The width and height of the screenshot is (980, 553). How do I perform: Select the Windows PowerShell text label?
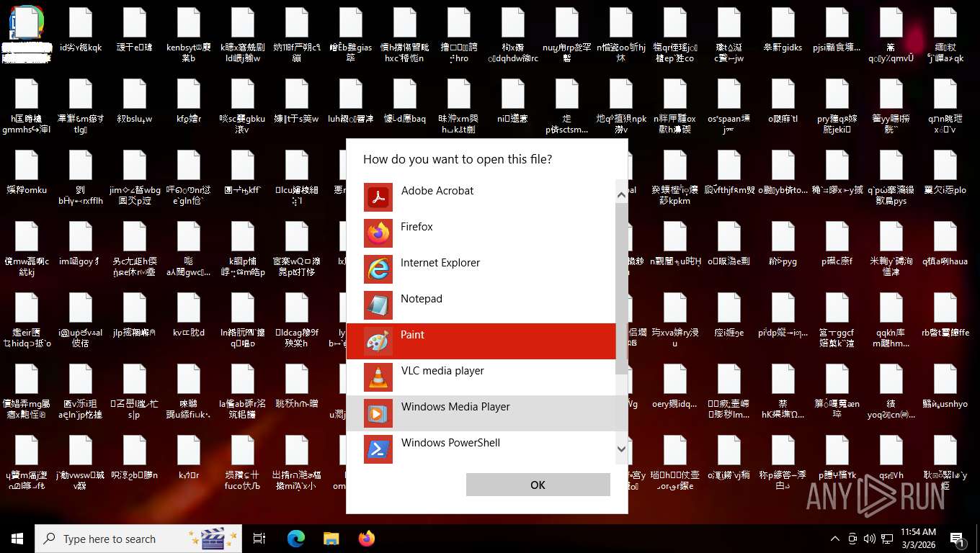[x=450, y=443]
